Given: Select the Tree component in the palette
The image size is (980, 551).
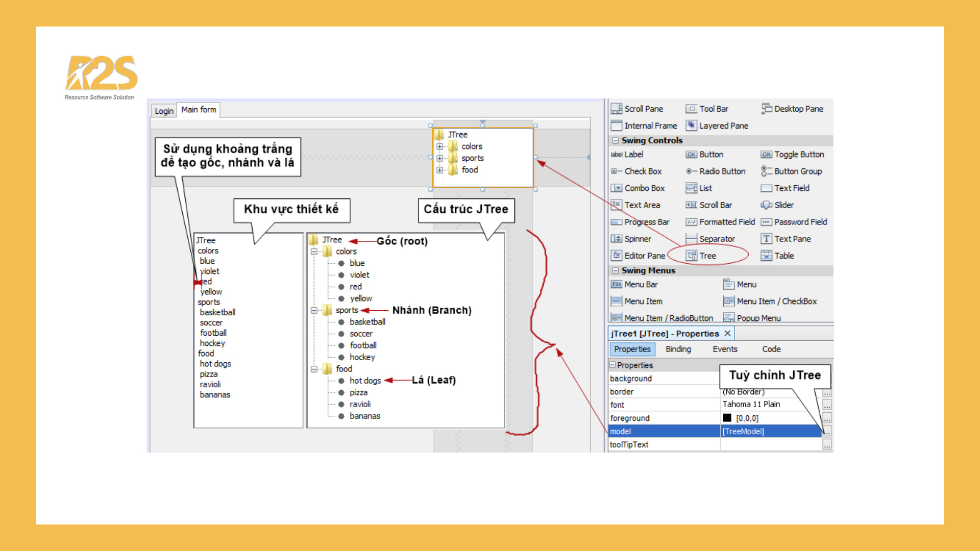Looking at the screenshot, I should click(707, 256).
